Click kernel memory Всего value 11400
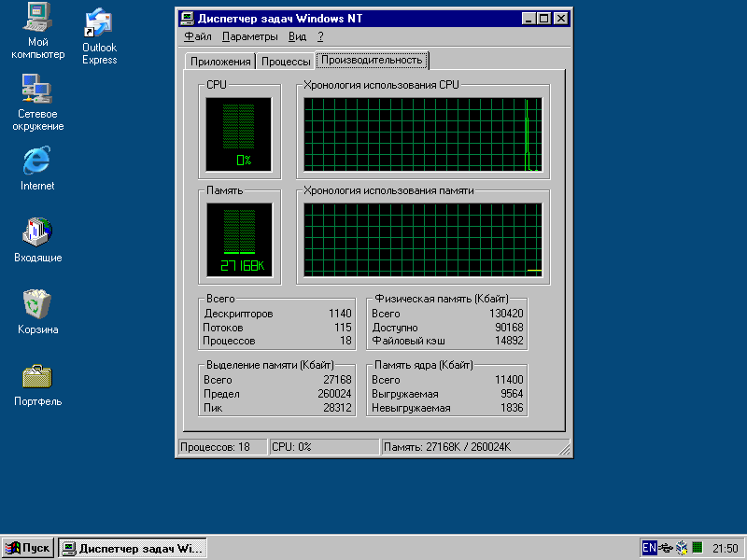Viewport: 747px width, 560px height. point(509,380)
